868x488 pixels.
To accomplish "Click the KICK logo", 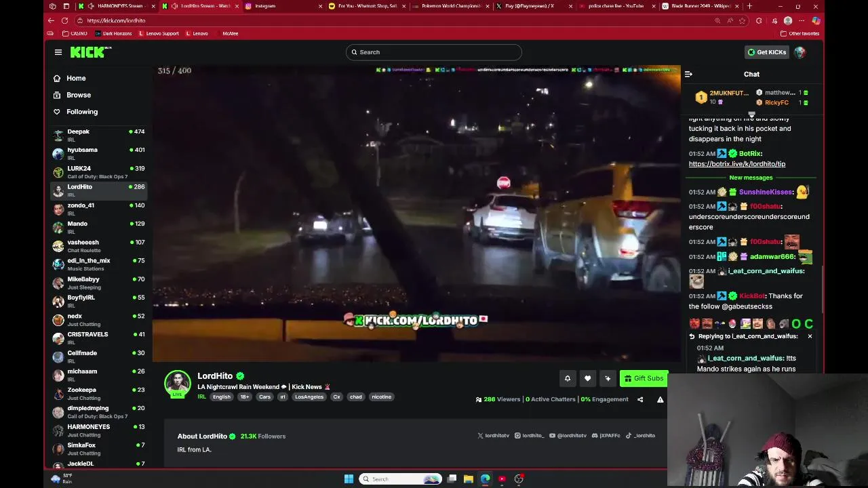I will coord(91,52).
